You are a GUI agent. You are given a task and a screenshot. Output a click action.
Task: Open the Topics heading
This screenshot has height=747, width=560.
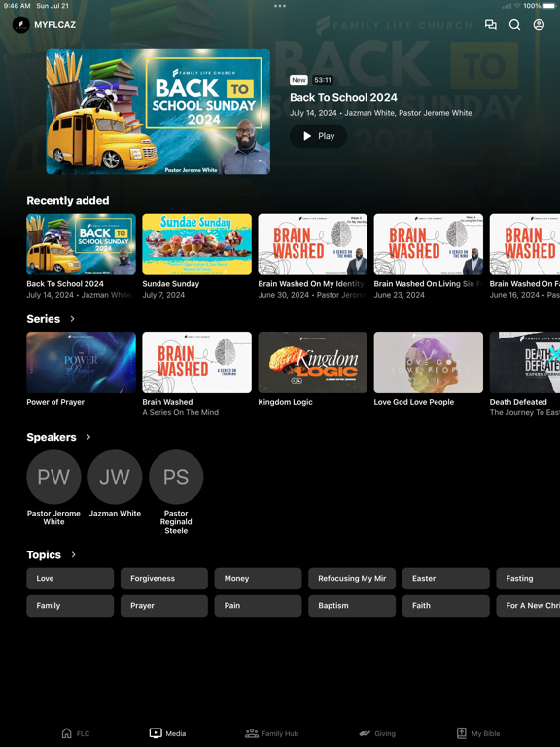pyautogui.click(x=44, y=555)
